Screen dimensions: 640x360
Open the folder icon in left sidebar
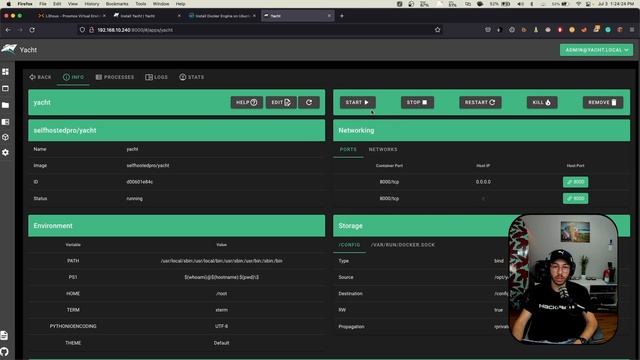click(x=5, y=105)
